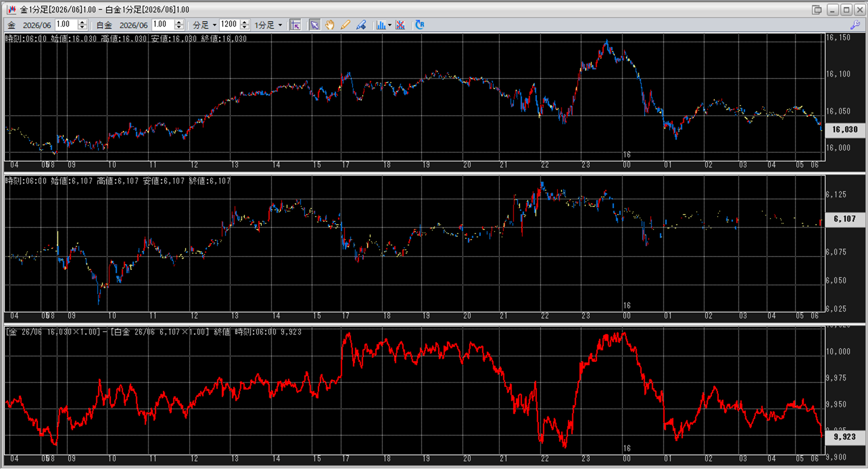
Task: Click the 1200 bar count input field
Action: [229, 25]
